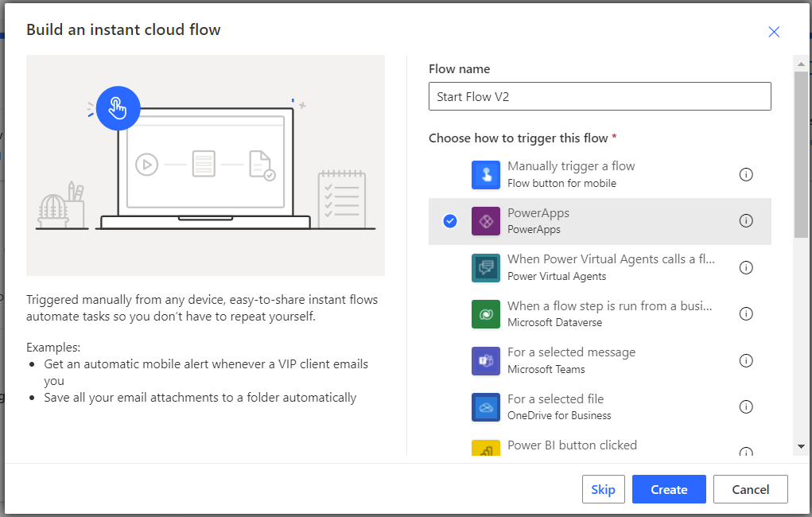
Task: Click the scrollbar up arrow
Action: tap(801, 64)
